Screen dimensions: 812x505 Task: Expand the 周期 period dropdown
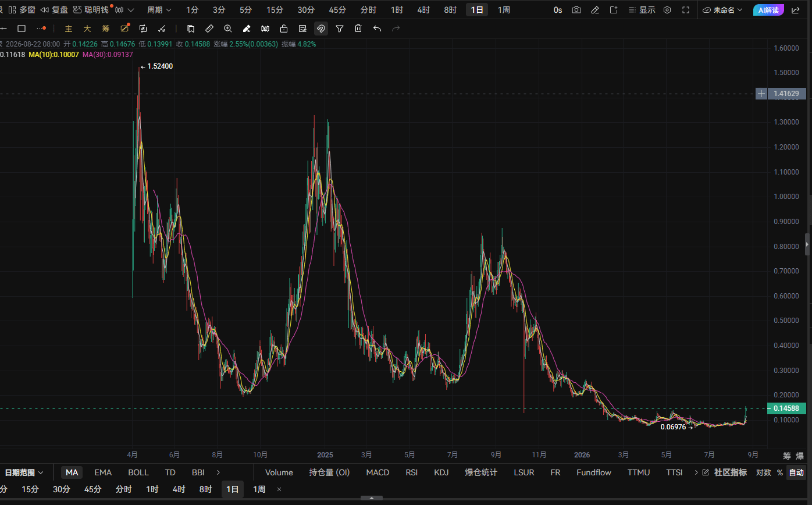coord(159,10)
